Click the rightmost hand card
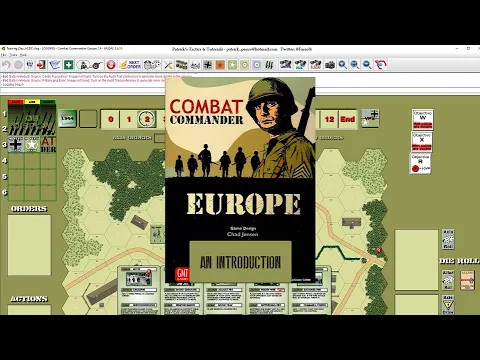 click(309, 290)
